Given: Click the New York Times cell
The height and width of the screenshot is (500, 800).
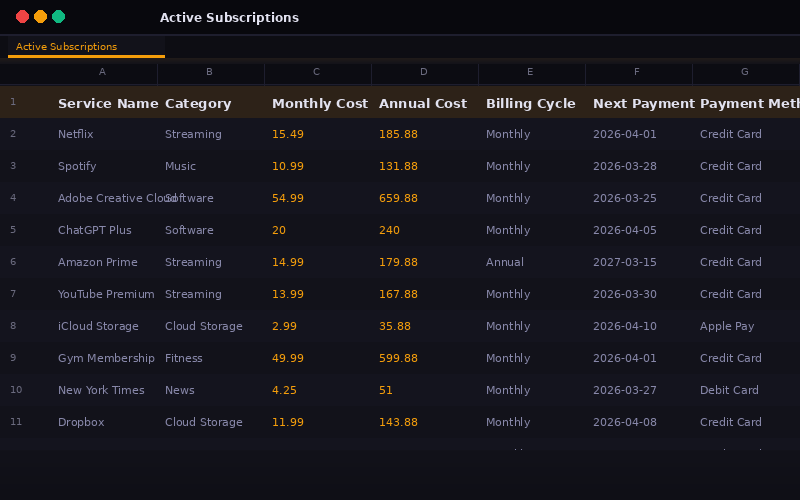Looking at the screenshot, I should point(104,390).
